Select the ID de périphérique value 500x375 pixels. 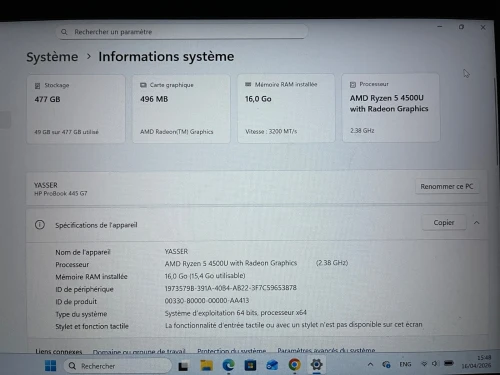230,288
